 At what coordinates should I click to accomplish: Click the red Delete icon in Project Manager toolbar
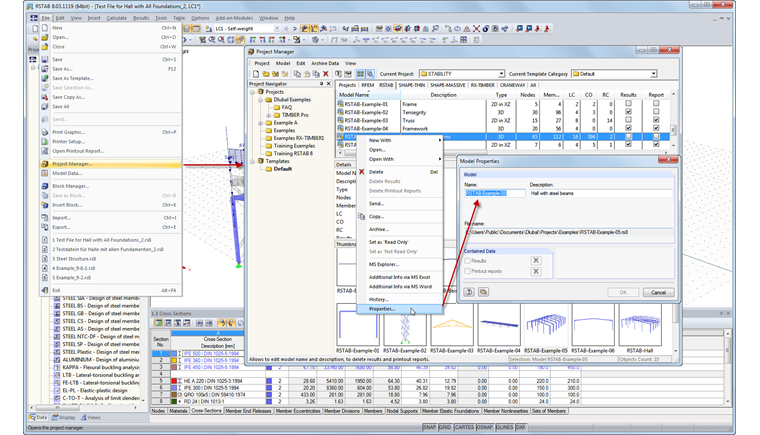[326, 74]
